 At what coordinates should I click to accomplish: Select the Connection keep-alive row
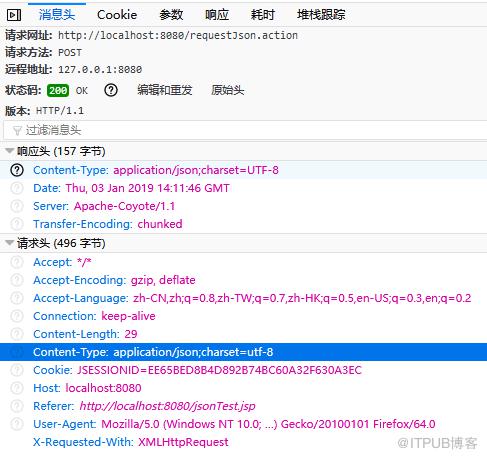243,316
